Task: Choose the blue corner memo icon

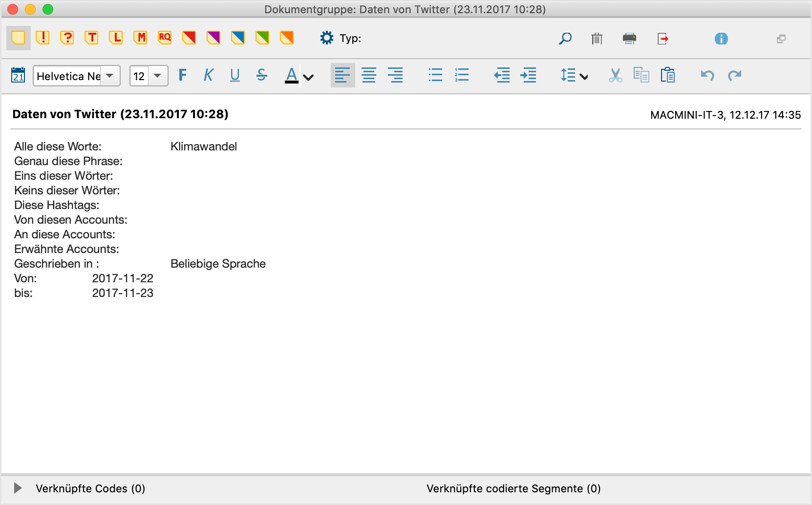Action: (238, 38)
